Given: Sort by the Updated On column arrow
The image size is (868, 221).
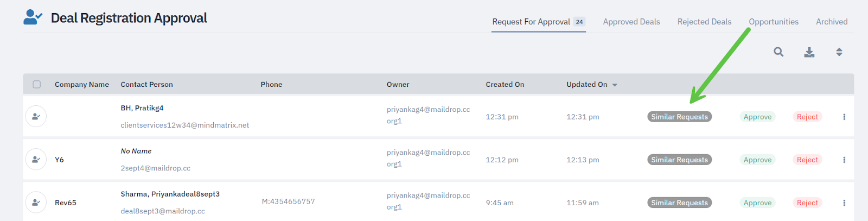Looking at the screenshot, I should coord(615,85).
